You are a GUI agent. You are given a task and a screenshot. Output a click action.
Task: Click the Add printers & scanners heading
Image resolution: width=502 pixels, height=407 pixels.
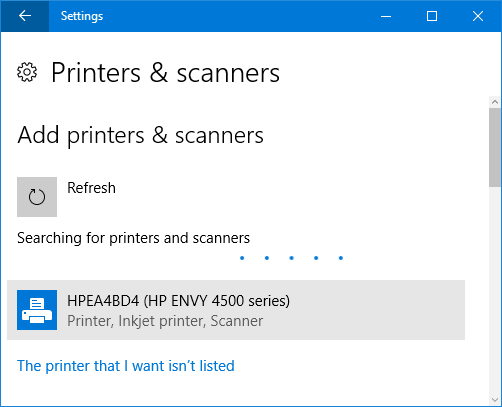[141, 135]
